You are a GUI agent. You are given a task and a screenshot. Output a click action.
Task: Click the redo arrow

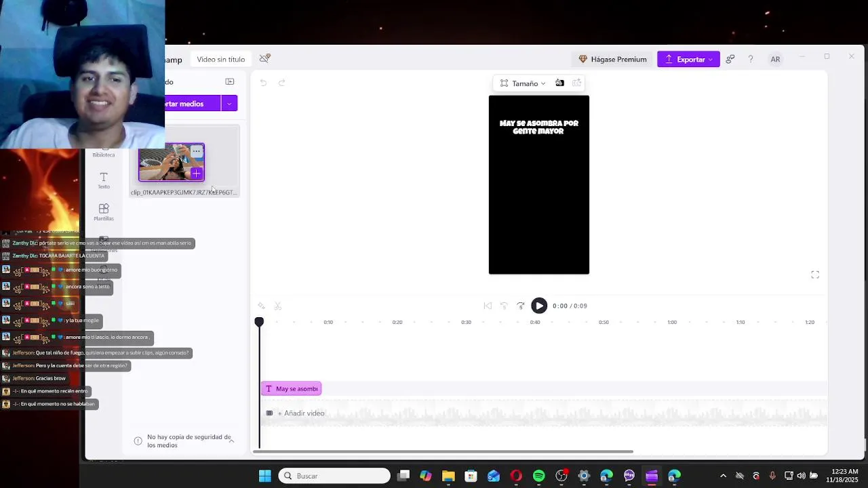281,83
